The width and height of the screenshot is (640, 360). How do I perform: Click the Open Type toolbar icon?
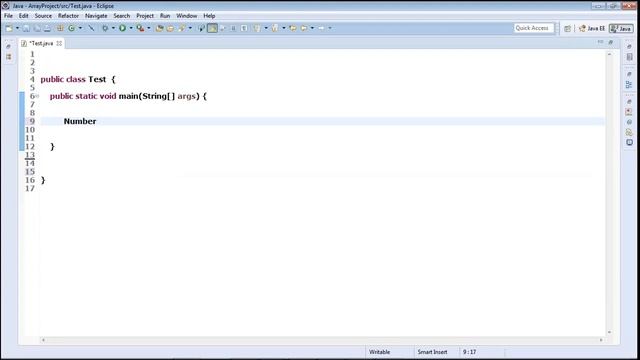tap(159, 28)
